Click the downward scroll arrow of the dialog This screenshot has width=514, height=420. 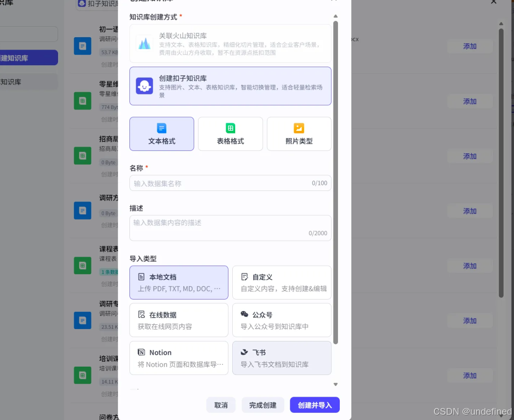336,384
